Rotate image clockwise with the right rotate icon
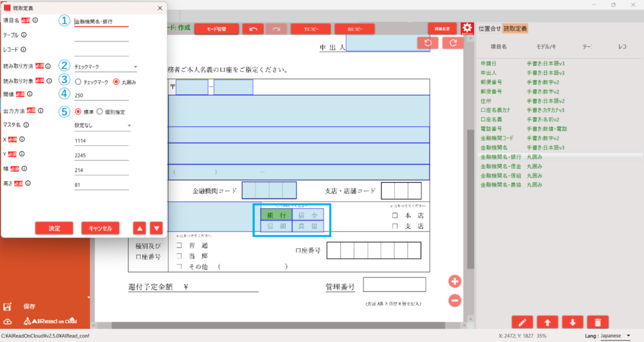Image resolution: width=644 pixels, height=342 pixels. (x=453, y=43)
